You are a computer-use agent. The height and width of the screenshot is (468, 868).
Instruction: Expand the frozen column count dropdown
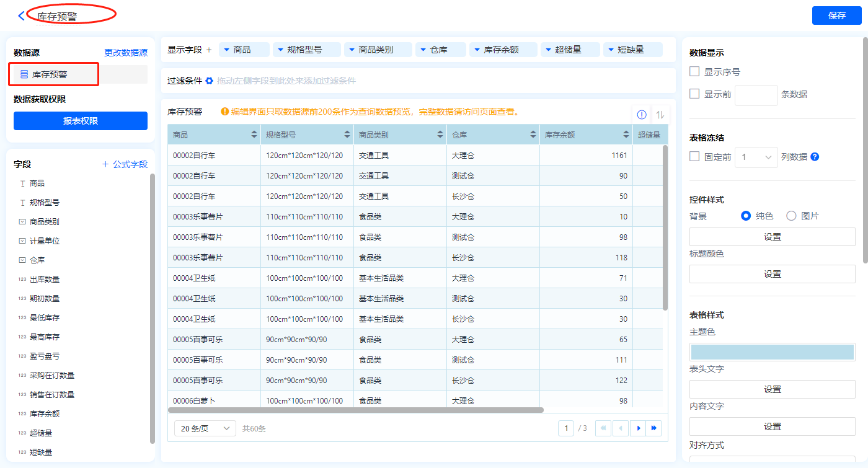pyautogui.click(x=756, y=157)
